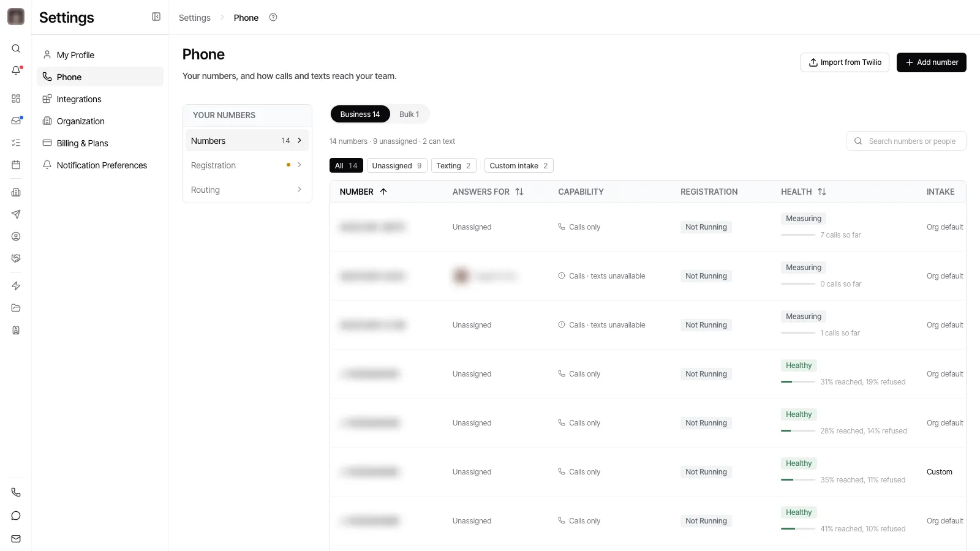Open Notification Preferences page
The height and width of the screenshot is (551, 980).
[x=100, y=165]
